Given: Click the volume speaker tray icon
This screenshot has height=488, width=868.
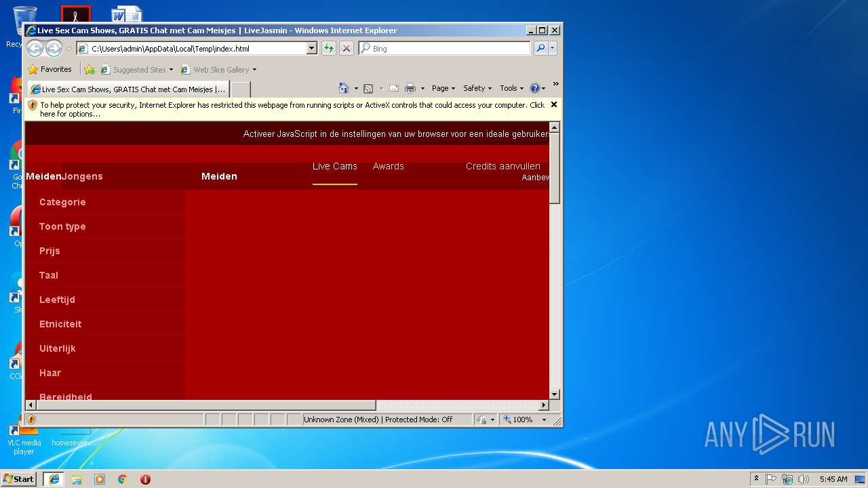Looking at the screenshot, I should tap(804, 479).
